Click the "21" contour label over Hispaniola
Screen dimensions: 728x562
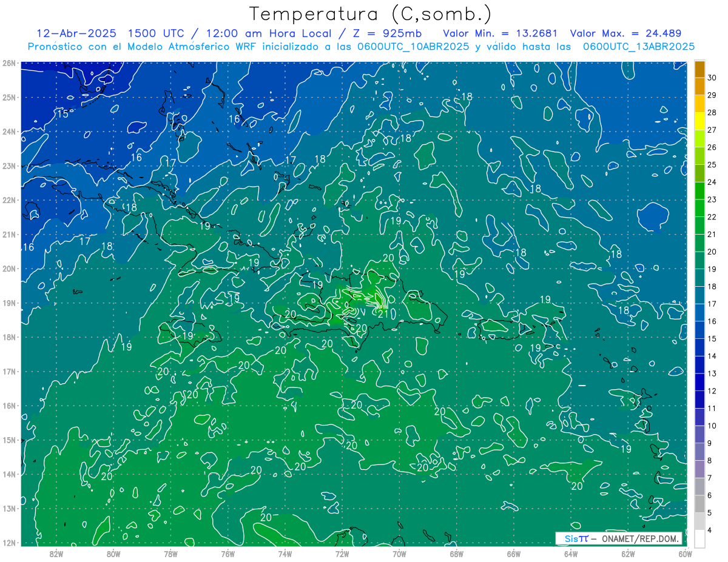pyautogui.click(x=383, y=313)
